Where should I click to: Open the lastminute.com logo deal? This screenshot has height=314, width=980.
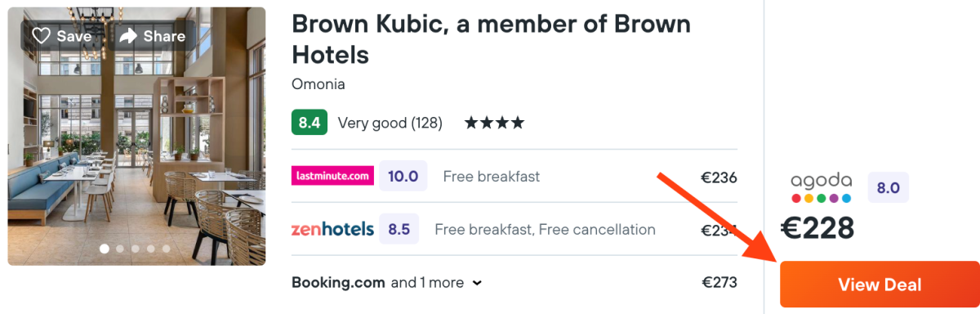tap(332, 176)
